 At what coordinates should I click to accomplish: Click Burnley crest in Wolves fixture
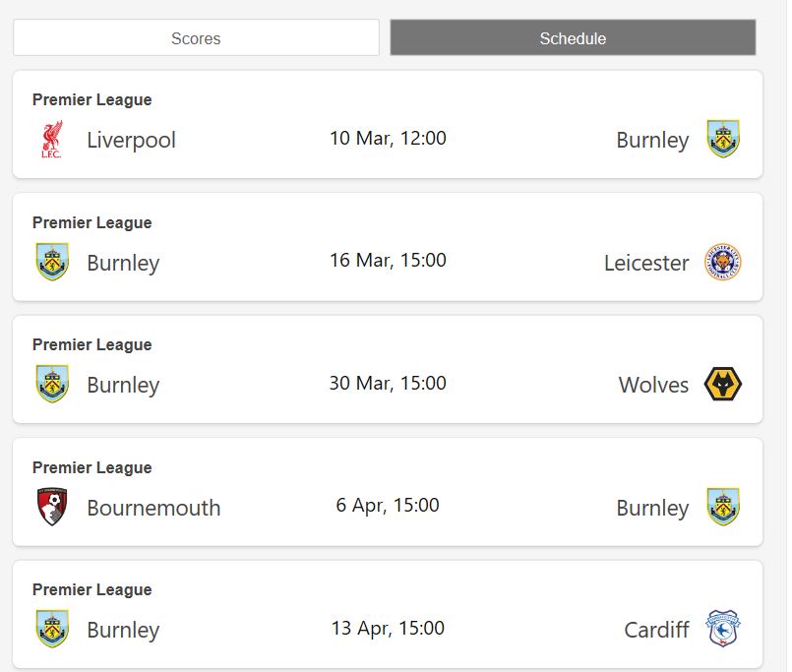click(x=52, y=385)
